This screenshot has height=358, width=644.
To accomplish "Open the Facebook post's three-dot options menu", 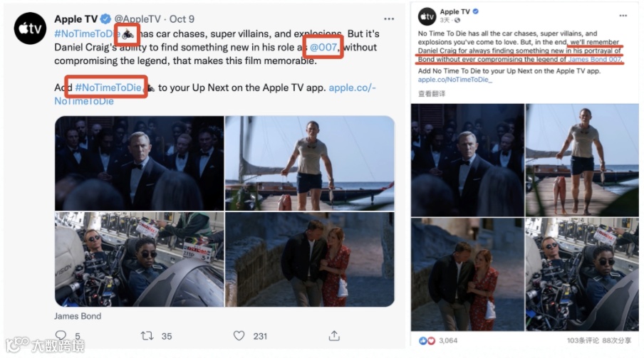I will click(623, 16).
